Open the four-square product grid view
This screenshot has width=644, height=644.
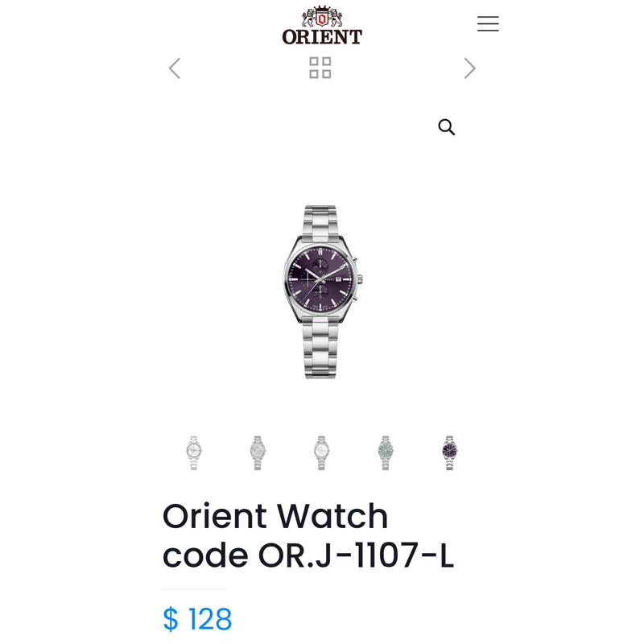point(320,68)
